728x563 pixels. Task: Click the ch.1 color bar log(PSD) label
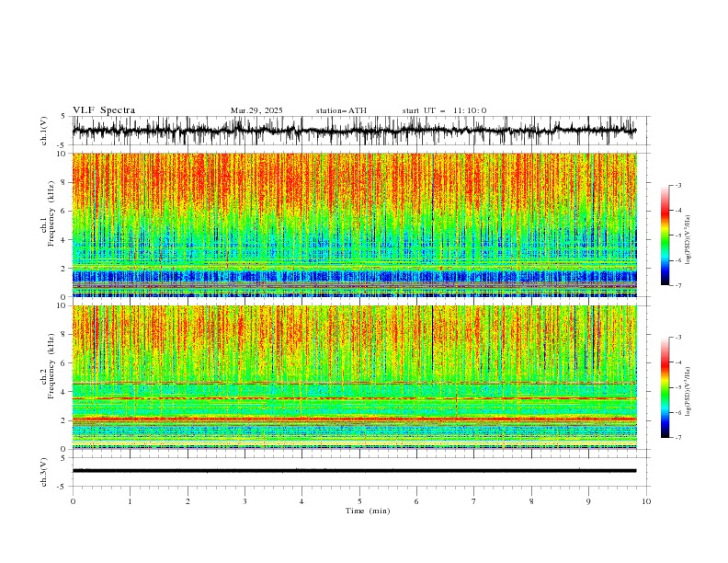(688, 240)
